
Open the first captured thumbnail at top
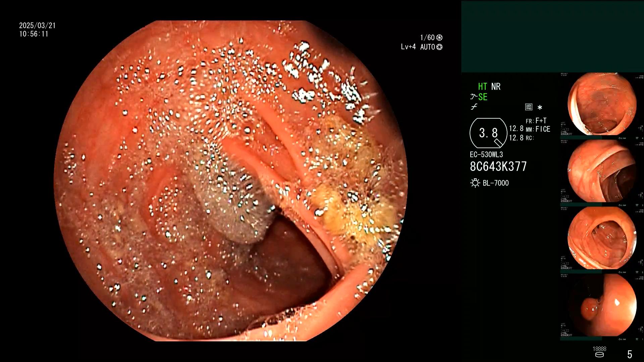coord(602,104)
